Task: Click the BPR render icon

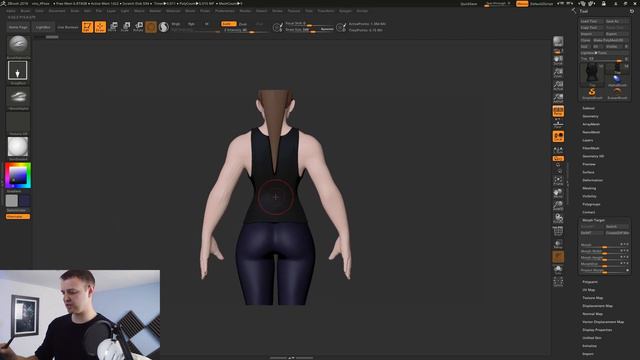Action: pos(558,41)
